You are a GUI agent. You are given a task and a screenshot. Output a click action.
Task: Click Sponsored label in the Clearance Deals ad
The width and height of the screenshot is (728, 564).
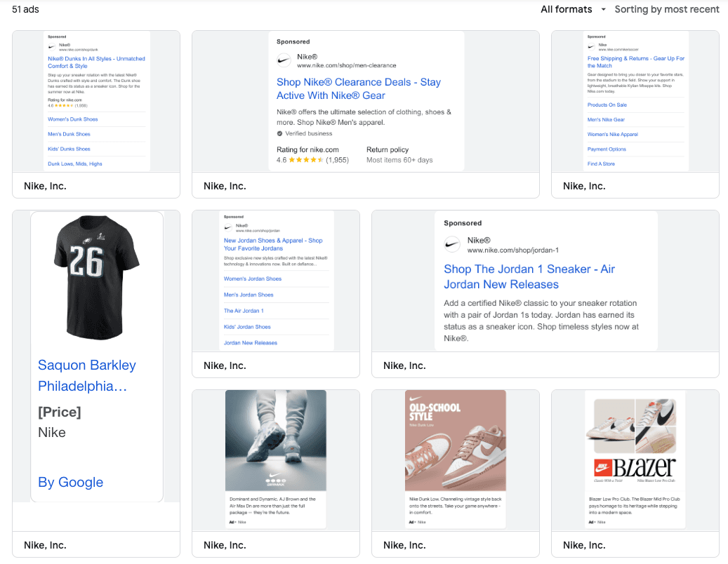pos(293,42)
